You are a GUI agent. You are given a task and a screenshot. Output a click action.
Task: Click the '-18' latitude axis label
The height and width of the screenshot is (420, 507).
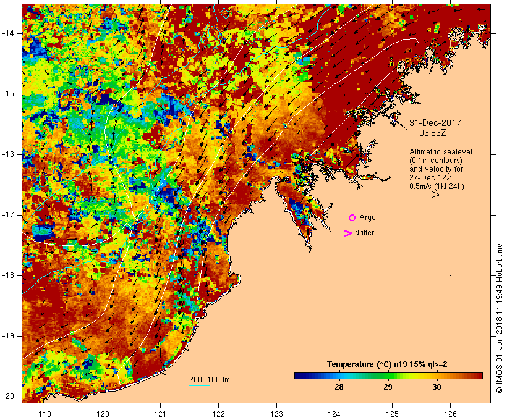click(x=7, y=275)
